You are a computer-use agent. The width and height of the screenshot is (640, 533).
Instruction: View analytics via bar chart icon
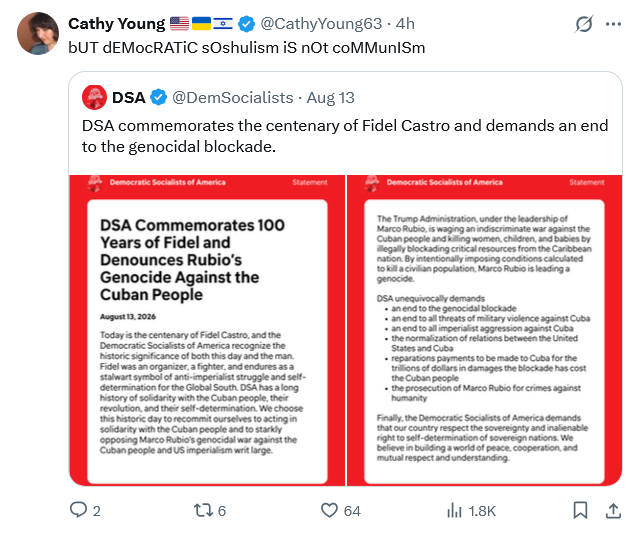[x=454, y=510]
